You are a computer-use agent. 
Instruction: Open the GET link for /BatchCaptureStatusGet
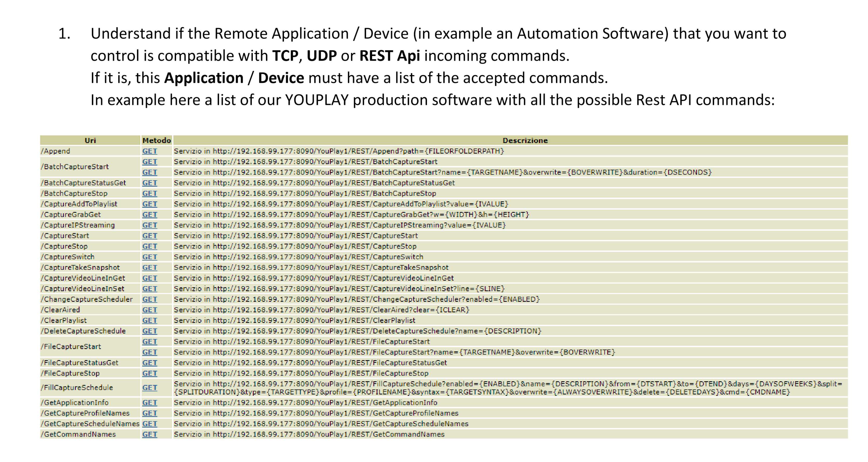click(x=149, y=183)
